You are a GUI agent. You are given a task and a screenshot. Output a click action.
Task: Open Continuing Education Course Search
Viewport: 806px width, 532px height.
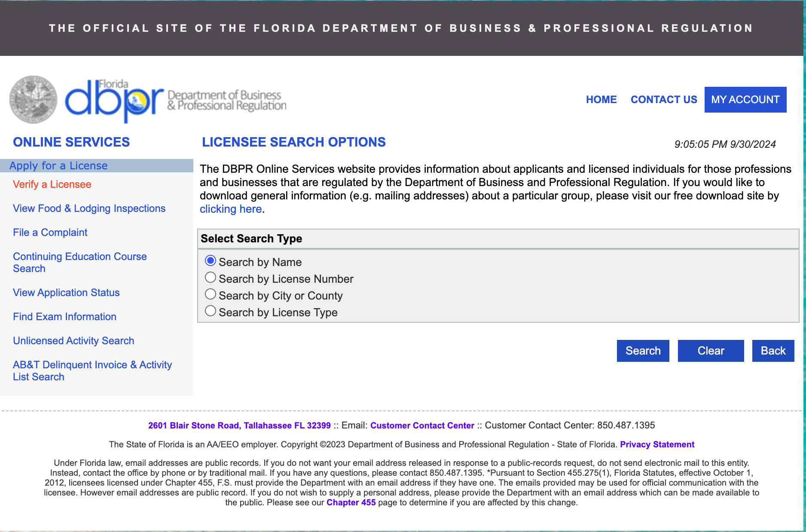79,262
